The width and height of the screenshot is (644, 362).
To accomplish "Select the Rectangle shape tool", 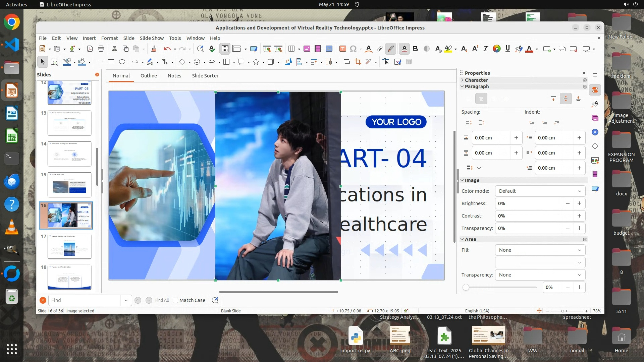I will click(111, 62).
